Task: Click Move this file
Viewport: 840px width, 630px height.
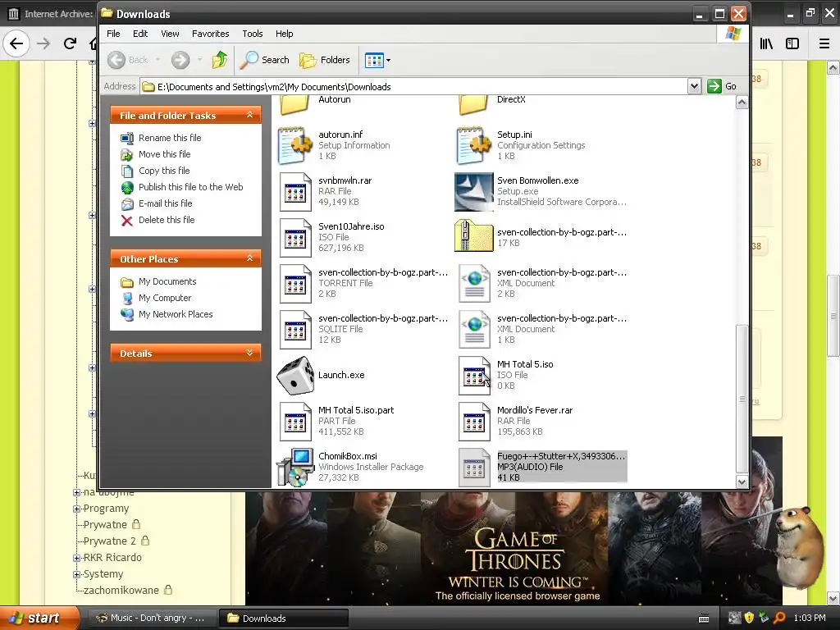Action: click(x=164, y=154)
